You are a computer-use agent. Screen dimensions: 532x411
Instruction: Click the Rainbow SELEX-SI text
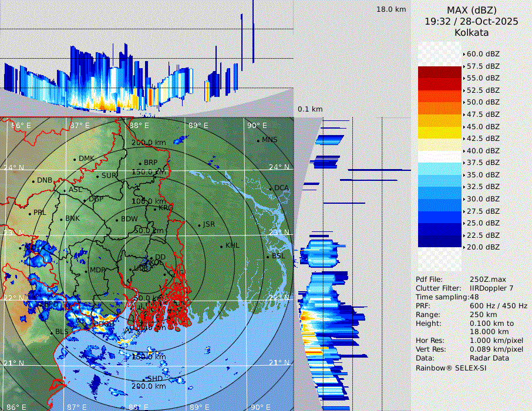click(451, 368)
